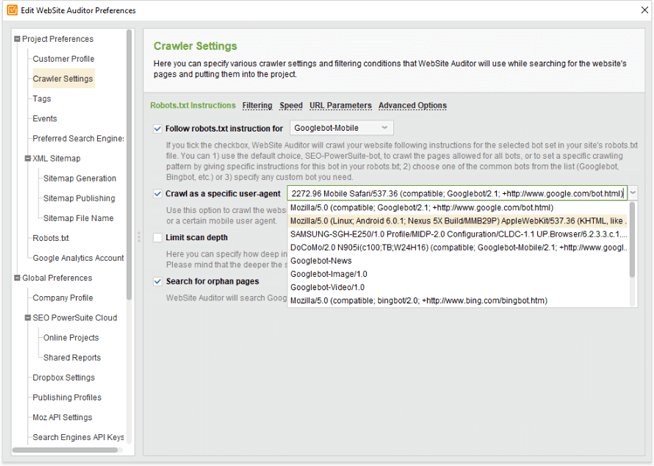This screenshot has height=466, width=654.
Task: Choose Mozilla/5.0 Googlebot/2.1 user-agent option
Action: (x=458, y=207)
